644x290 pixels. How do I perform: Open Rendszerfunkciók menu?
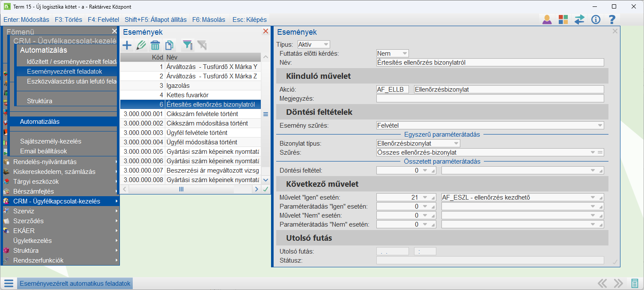coord(60,260)
